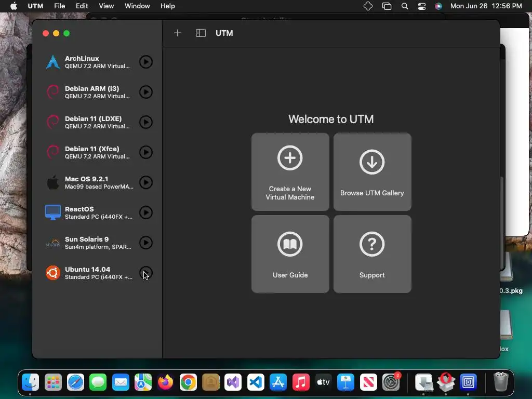
Task: Click the Debian 11 (LDXE) swirl icon
Action: pos(53,122)
